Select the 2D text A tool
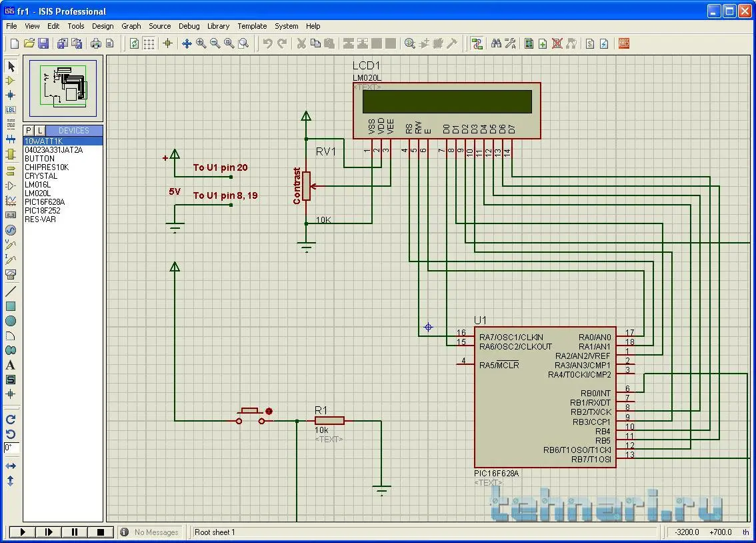This screenshot has height=543, width=756. point(11,365)
